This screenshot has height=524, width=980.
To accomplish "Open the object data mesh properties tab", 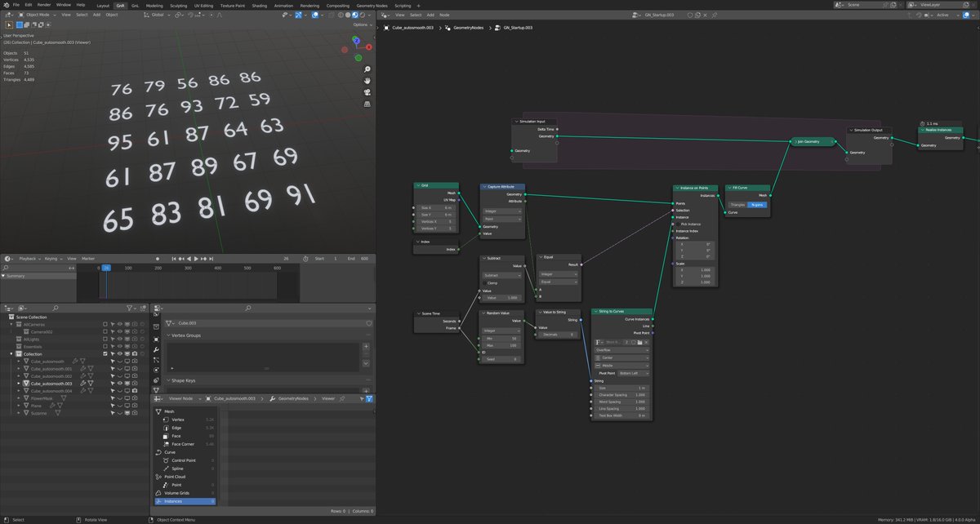I will 156,390.
